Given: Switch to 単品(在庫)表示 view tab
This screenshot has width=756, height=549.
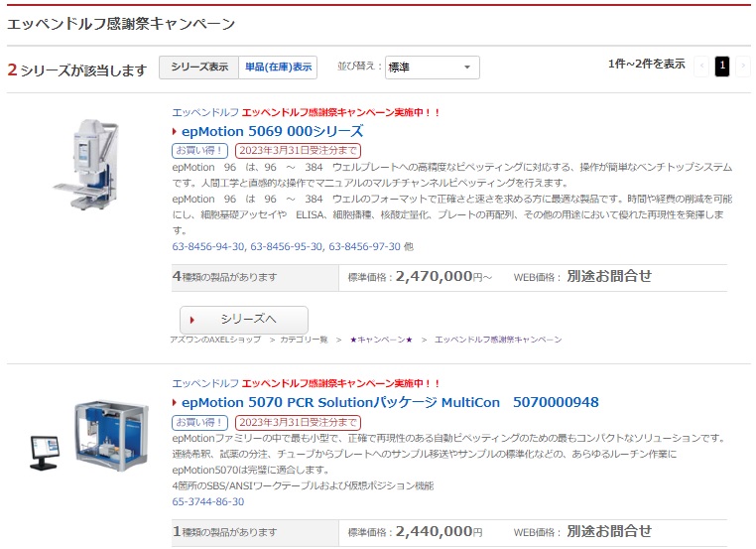Looking at the screenshot, I should (278, 68).
